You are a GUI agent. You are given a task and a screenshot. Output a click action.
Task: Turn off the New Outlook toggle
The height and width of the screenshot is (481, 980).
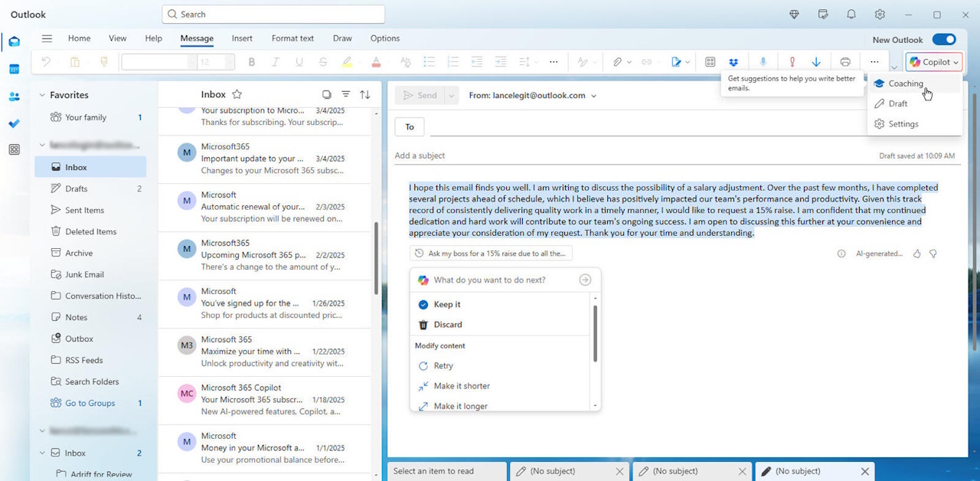click(x=944, y=40)
